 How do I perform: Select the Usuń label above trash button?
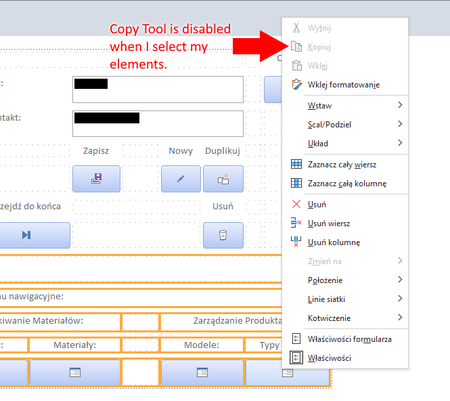[x=223, y=206]
